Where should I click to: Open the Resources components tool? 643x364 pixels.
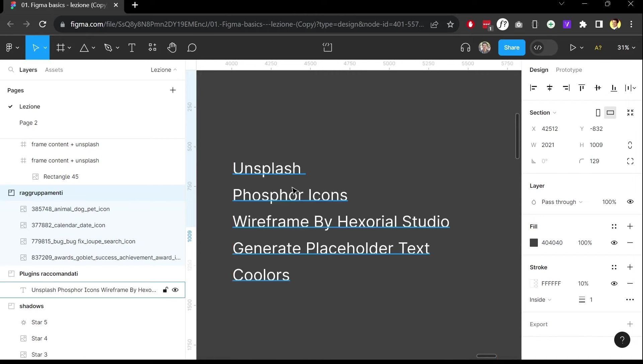point(152,48)
